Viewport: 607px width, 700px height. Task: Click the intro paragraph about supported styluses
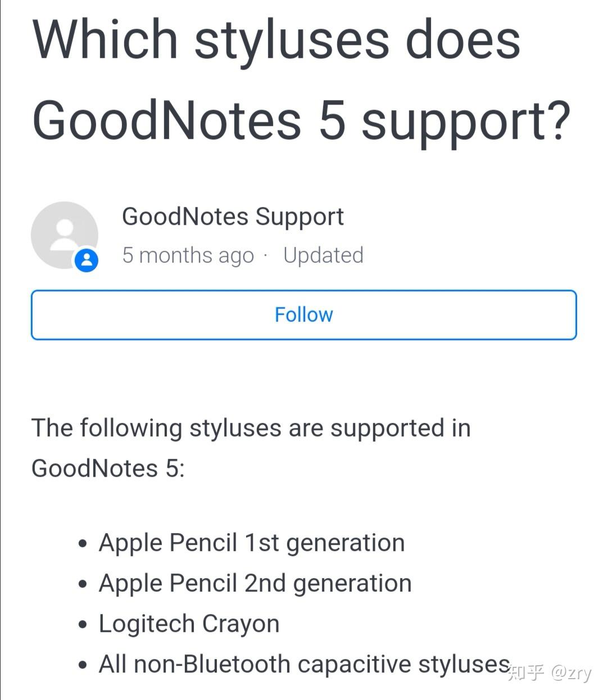[251, 448]
